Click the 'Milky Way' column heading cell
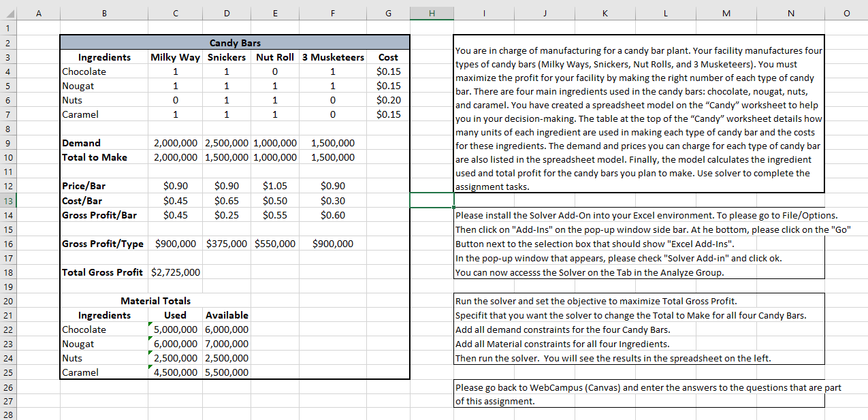 175,57
